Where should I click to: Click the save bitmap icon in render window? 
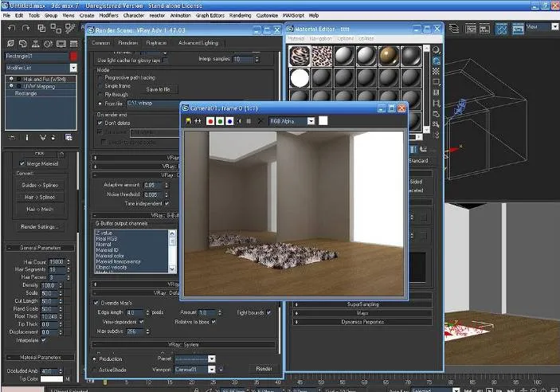pyautogui.click(x=188, y=121)
